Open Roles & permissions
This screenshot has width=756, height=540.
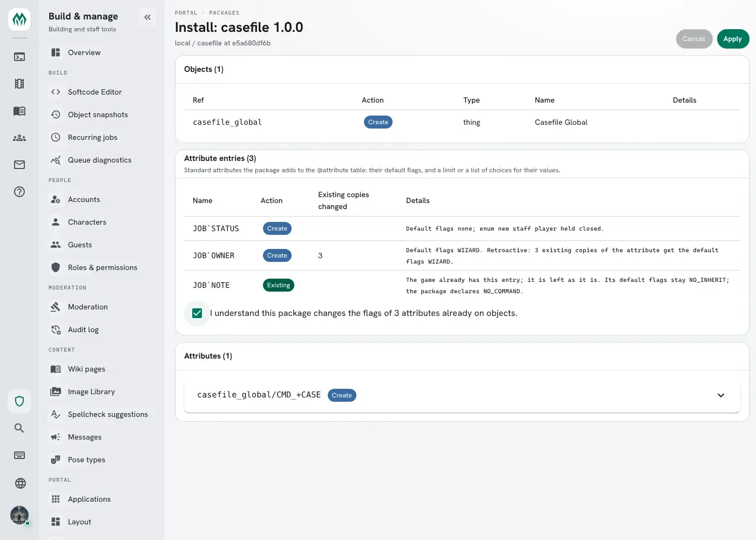click(x=102, y=267)
